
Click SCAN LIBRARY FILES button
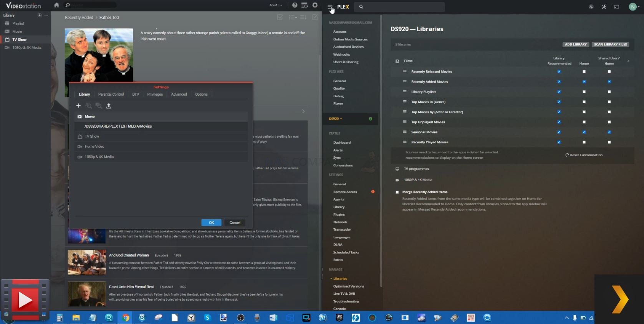point(610,44)
